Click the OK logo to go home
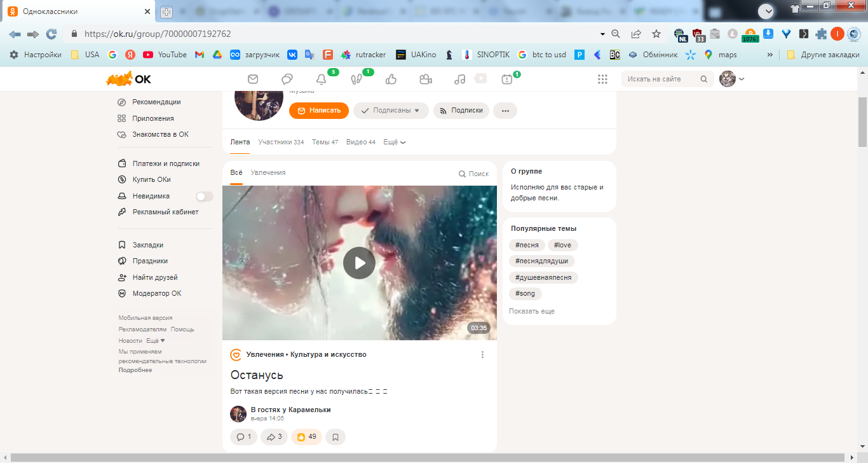This screenshot has height=463, width=868. [x=128, y=79]
